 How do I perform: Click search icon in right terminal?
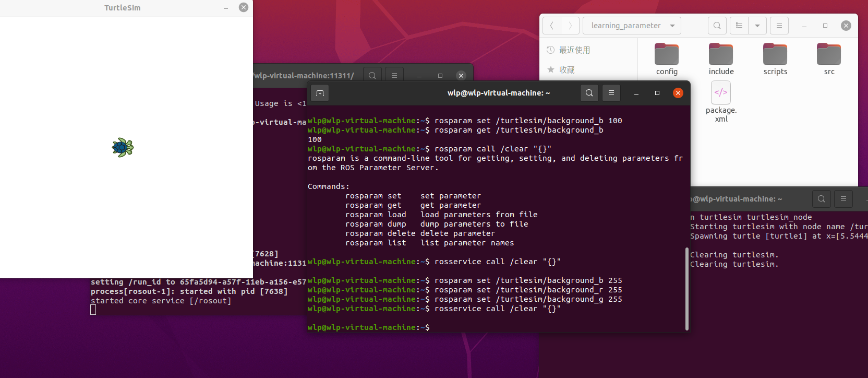click(x=822, y=199)
